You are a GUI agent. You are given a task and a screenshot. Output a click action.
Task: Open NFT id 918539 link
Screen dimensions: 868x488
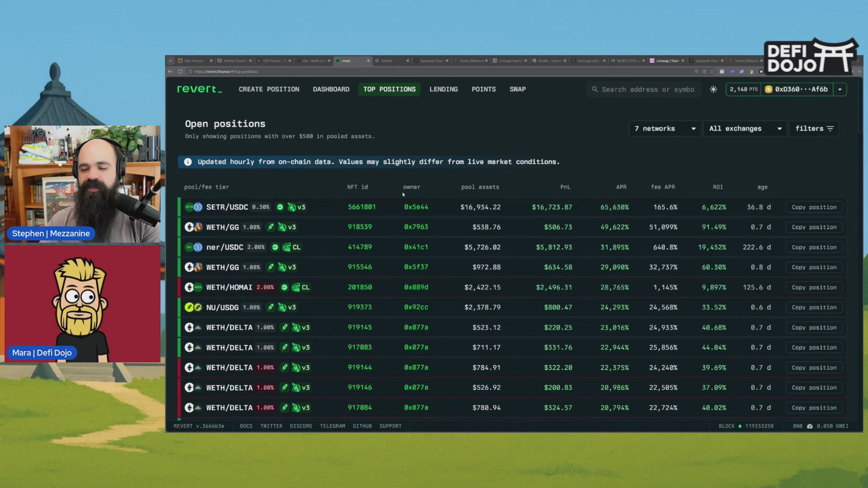click(x=360, y=227)
